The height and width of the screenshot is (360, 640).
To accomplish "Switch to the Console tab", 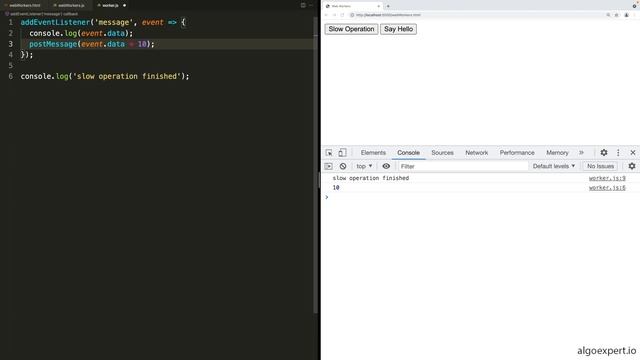I will pos(408,153).
